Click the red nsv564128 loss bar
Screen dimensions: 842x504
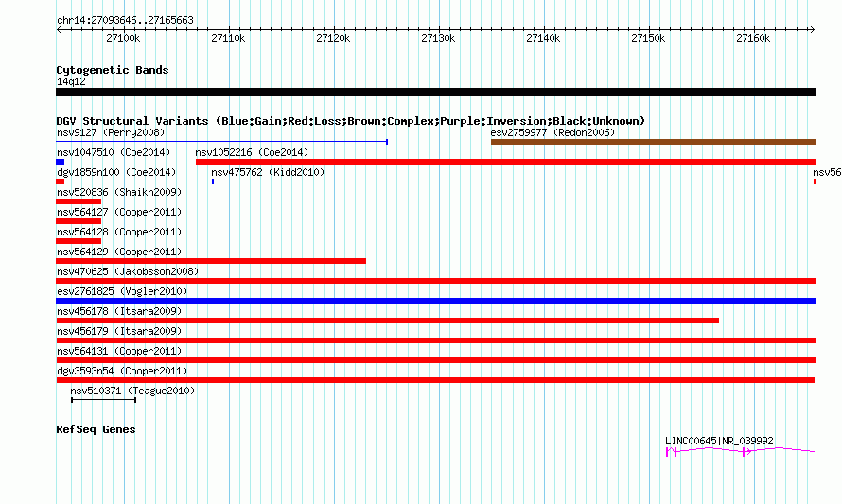click(79, 241)
